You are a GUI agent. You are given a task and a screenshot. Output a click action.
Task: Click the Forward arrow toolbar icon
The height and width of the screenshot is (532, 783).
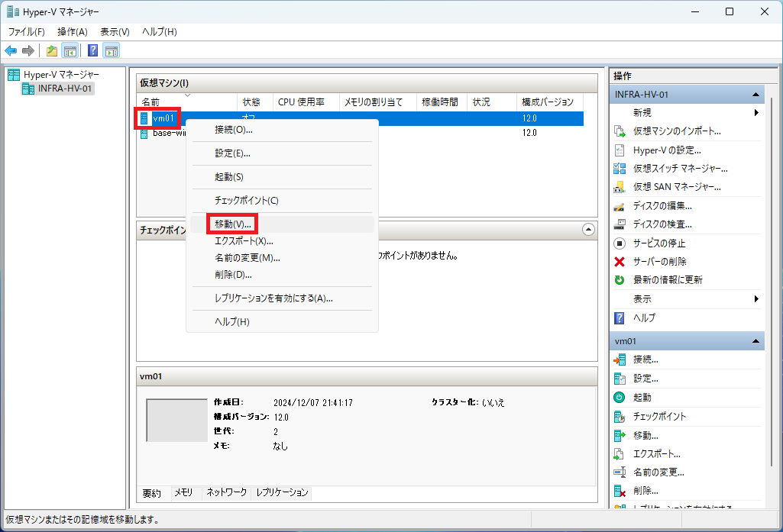28,50
